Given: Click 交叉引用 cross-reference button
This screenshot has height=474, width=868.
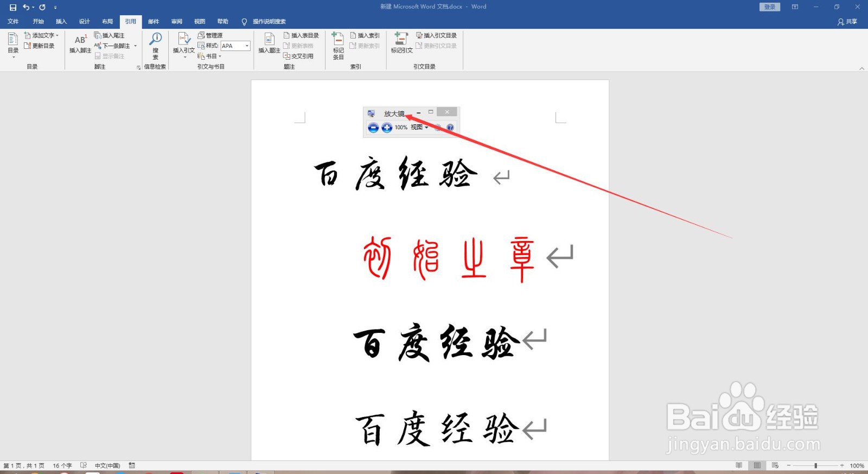Looking at the screenshot, I should [298, 56].
